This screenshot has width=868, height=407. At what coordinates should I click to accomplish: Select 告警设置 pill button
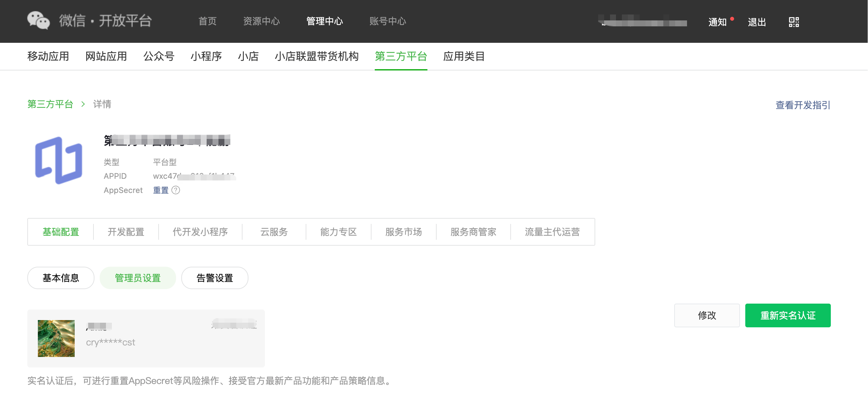[x=215, y=278]
